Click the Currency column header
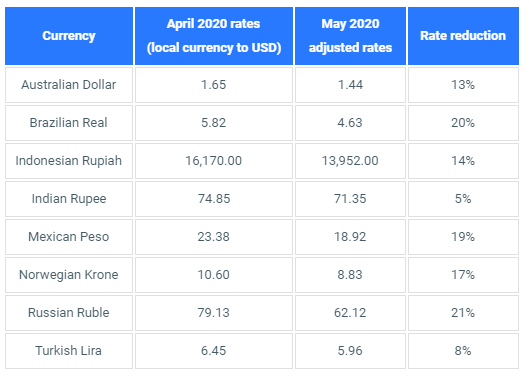 pos(69,36)
